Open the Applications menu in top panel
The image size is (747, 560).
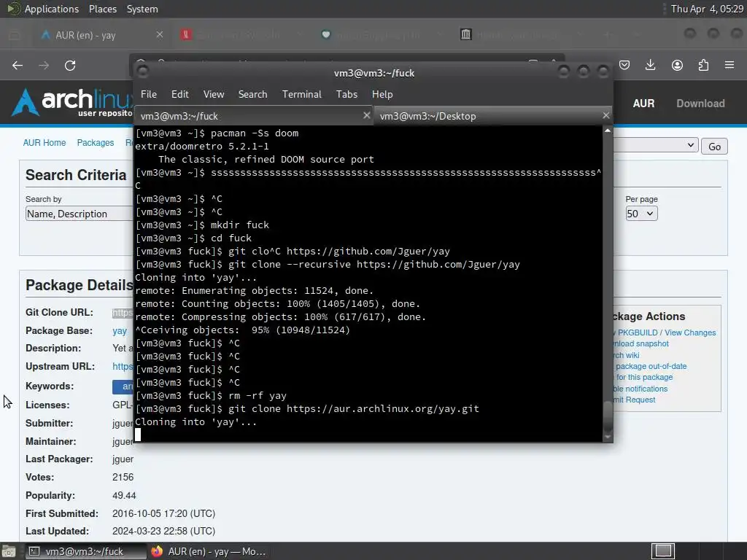52,9
